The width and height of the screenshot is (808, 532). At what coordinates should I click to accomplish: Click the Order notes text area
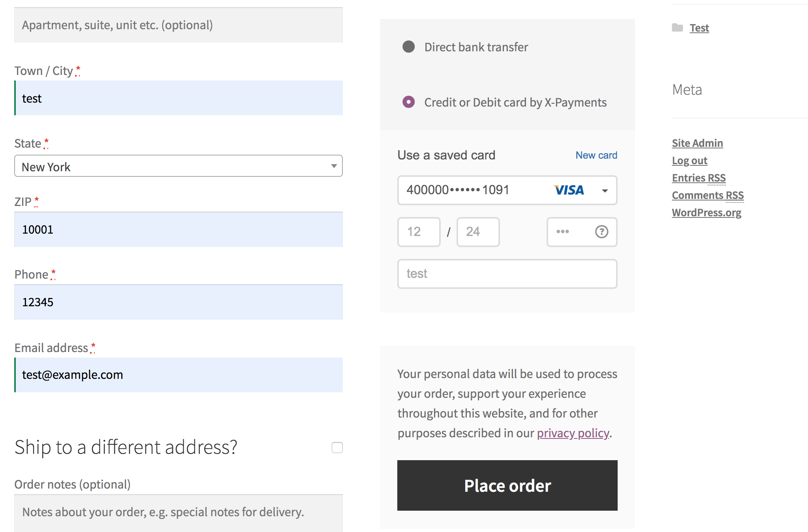[x=179, y=513]
